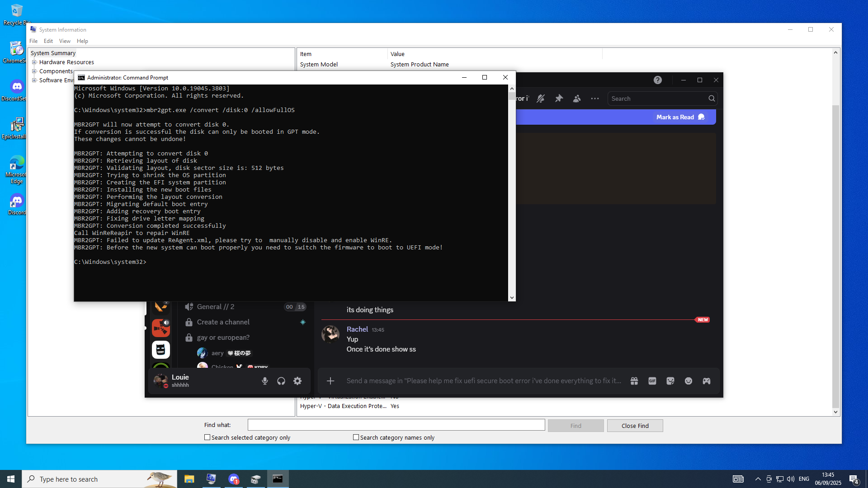Image resolution: width=868 pixels, height=488 pixels.
Task: Open Discord help question mark icon
Action: pos(658,80)
